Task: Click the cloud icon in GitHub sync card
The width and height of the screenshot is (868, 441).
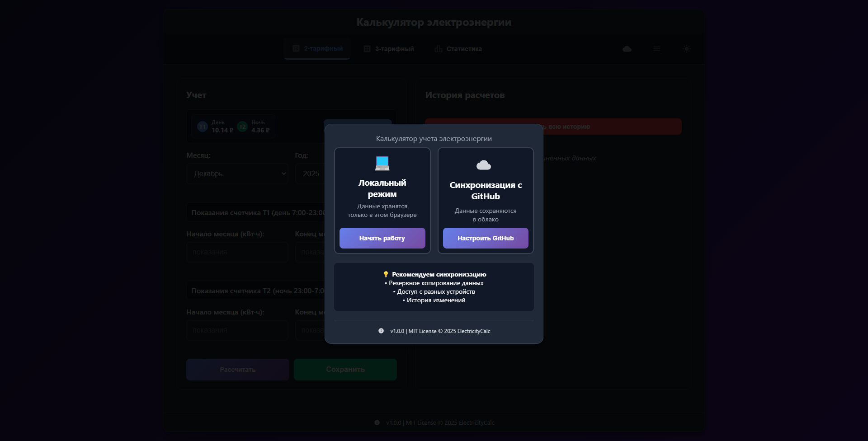Action: pos(484,165)
